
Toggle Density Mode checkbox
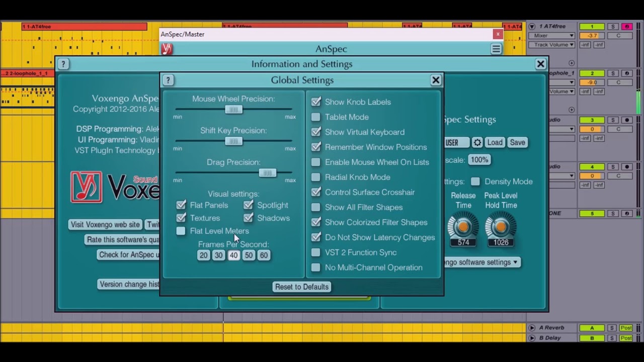tap(475, 182)
